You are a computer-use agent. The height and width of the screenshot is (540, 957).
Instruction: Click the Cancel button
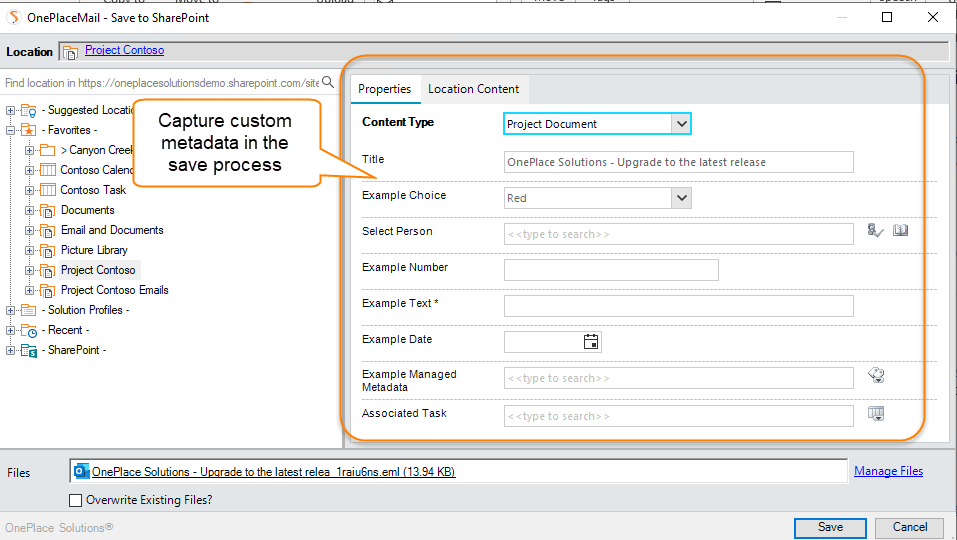coord(910,527)
